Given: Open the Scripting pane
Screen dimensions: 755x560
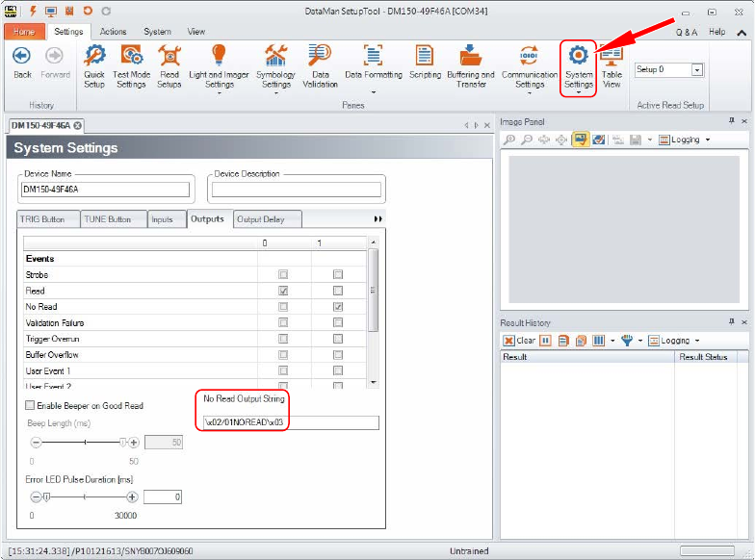Looking at the screenshot, I should click(x=425, y=65).
